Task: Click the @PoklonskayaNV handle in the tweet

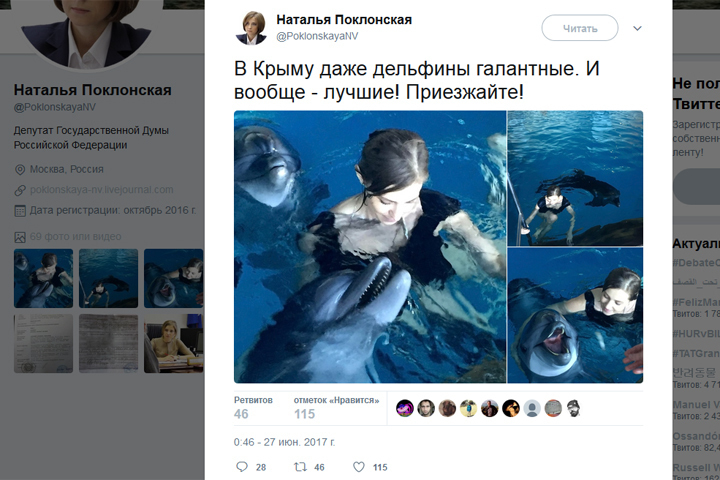Action: coord(317,36)
